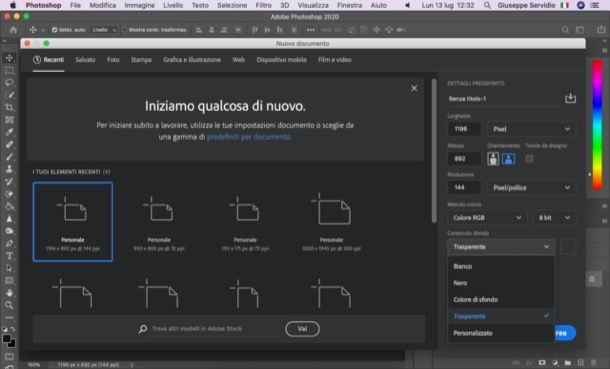Click the Larghezza field showing 1196
This screenshot has width=610, height=369.
[x=464, y=129]
